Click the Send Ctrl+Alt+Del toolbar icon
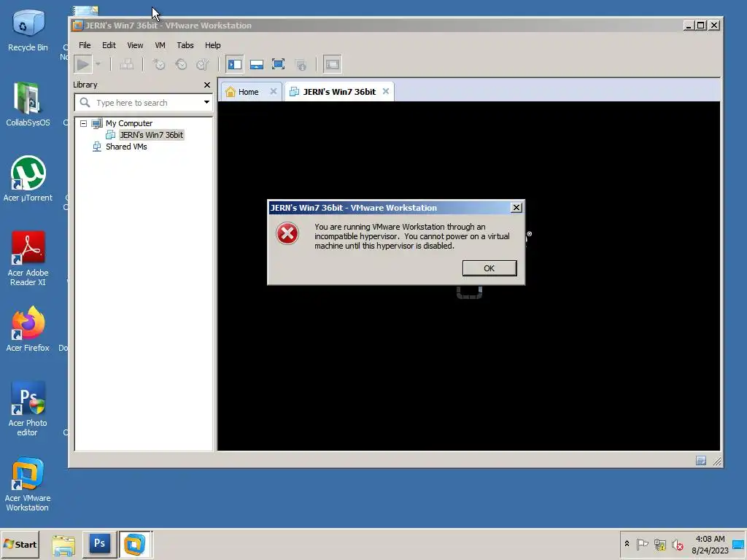 126,64
